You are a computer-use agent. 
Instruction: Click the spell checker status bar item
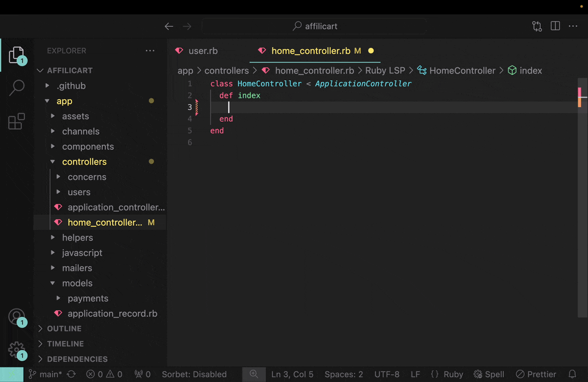click(489, 374)
